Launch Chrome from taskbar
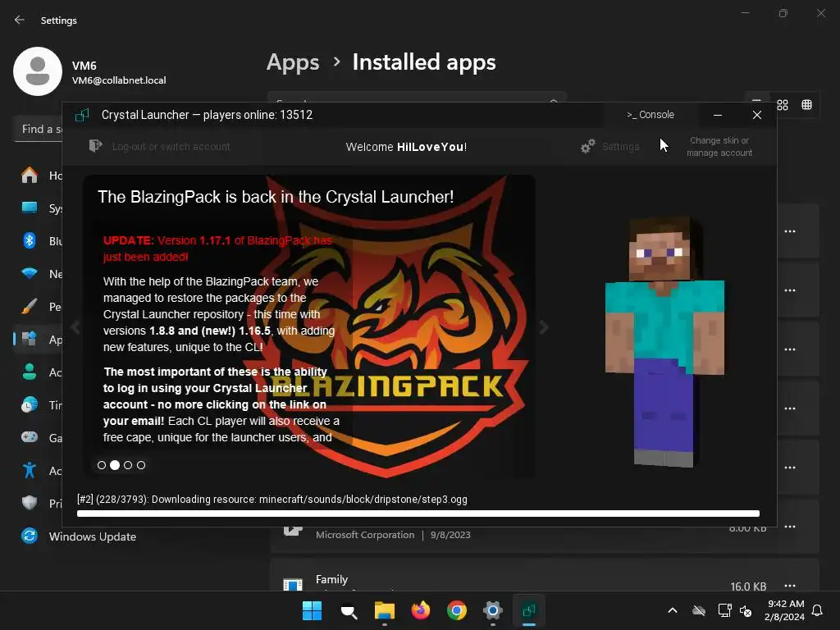The height and width of the screenshot is (630, 840). 457,610
